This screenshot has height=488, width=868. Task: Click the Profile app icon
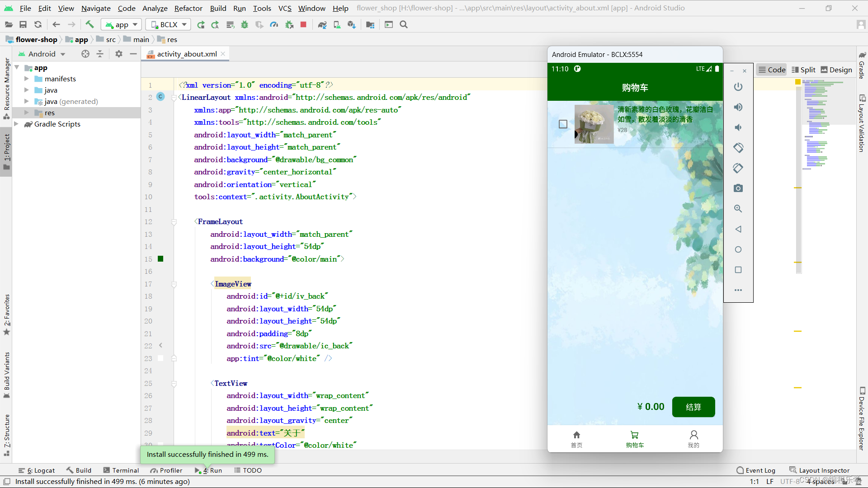coord(274,24)
